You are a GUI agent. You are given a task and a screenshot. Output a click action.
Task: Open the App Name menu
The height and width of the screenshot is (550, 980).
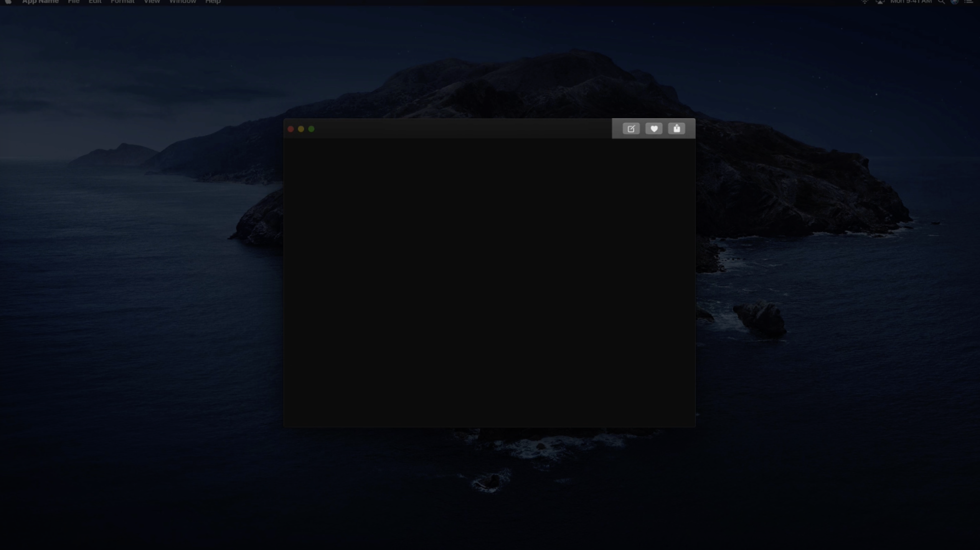[x=40, y=2]
